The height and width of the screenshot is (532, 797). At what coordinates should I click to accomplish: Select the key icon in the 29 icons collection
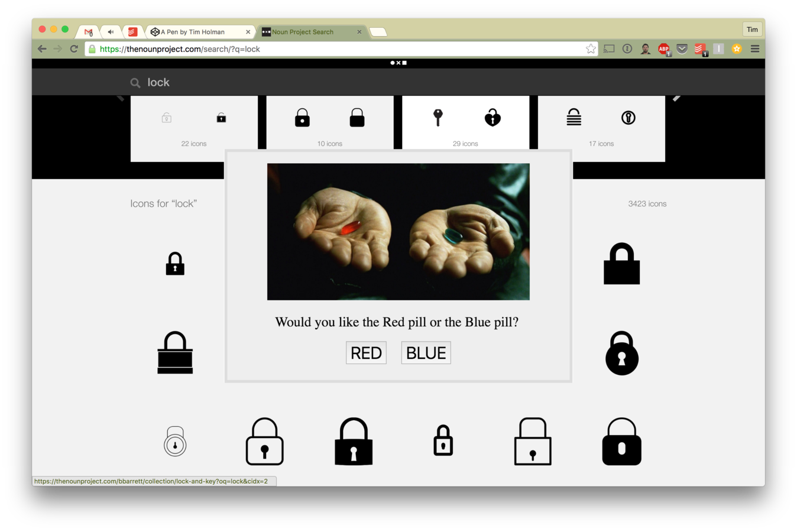[438, 118]
